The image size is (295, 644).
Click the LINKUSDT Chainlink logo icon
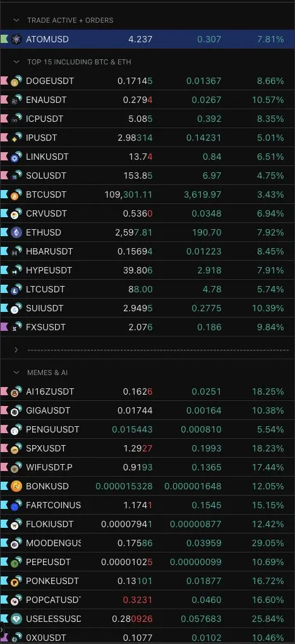pyautogui.click(x=16, y=157)
